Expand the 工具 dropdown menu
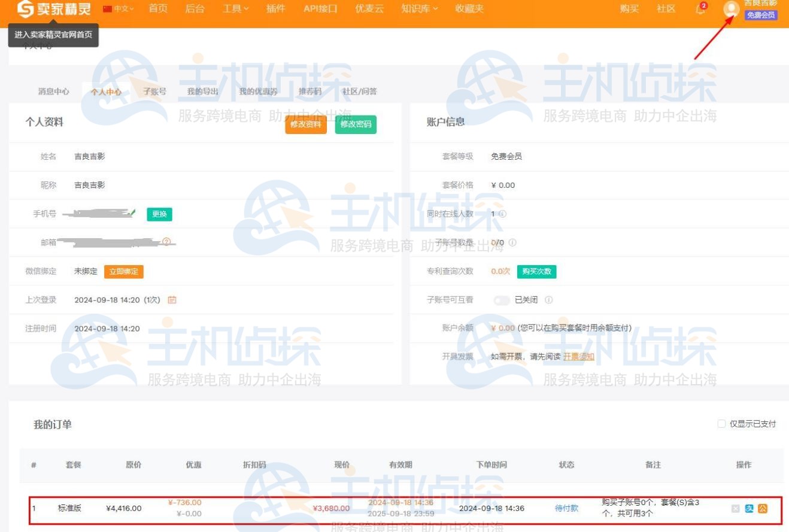The height and width of the screenshot is (532, 789). pyautogui.click(x=235, y=8)
